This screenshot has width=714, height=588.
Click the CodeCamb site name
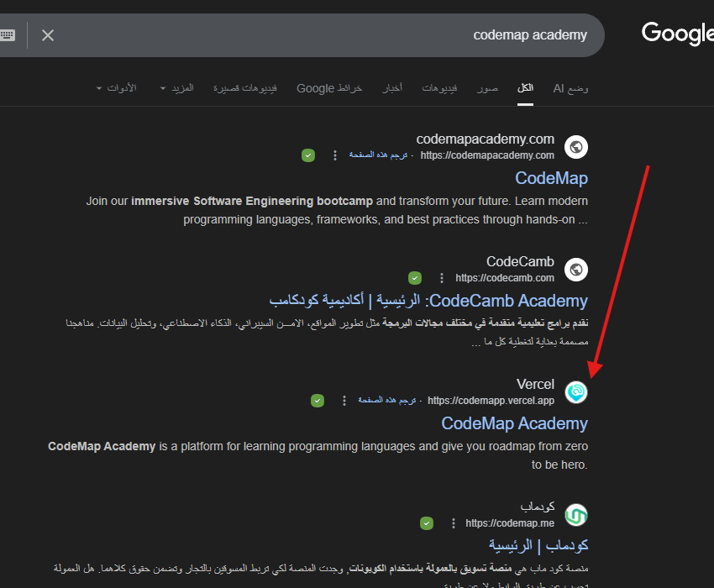point(521,261)
